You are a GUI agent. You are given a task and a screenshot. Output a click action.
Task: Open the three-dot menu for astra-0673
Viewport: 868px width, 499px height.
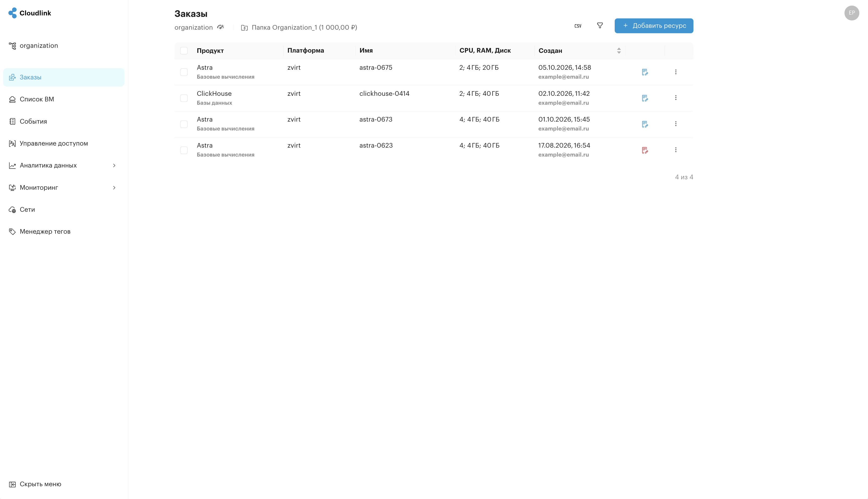(676, 124)
